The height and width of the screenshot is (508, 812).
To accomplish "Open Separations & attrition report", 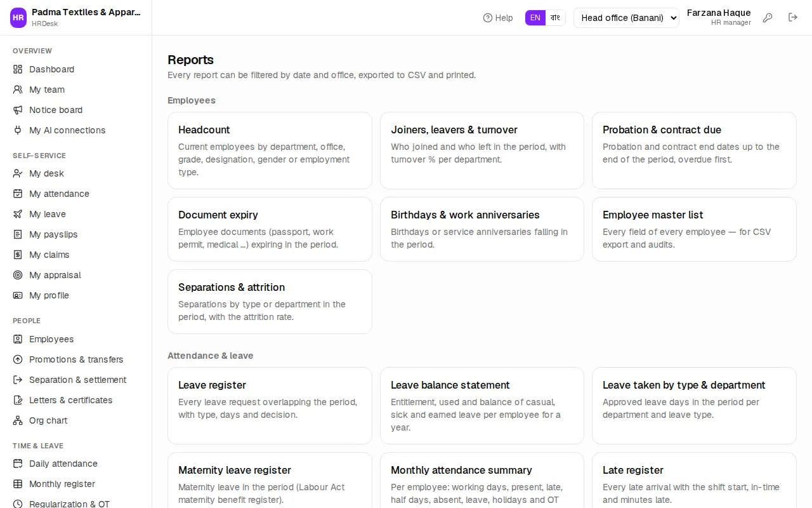I will 270,302.
